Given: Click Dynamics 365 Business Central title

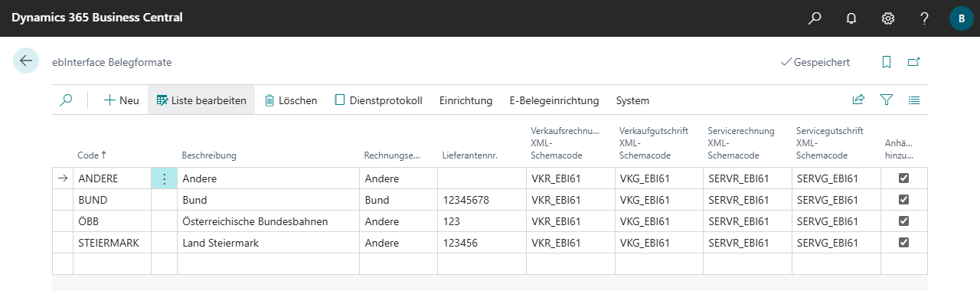Looking at the screenshot, I should tap(96, 18).
